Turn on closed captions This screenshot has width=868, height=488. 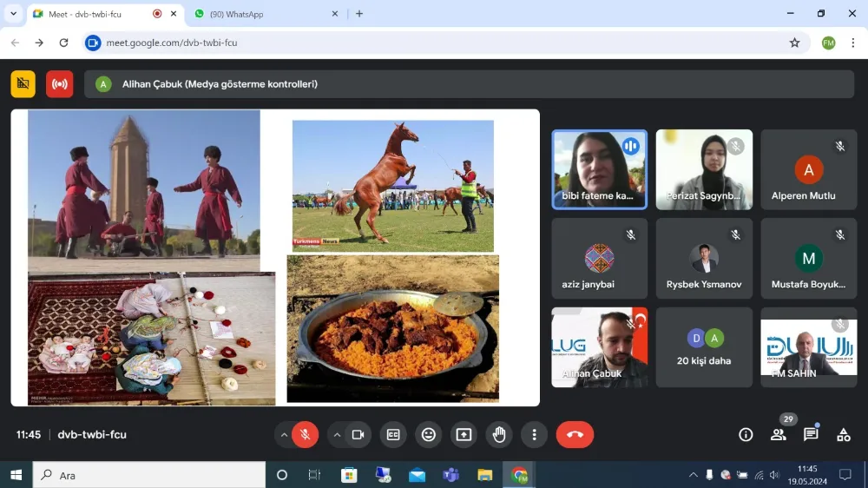(x=393, y=435)
